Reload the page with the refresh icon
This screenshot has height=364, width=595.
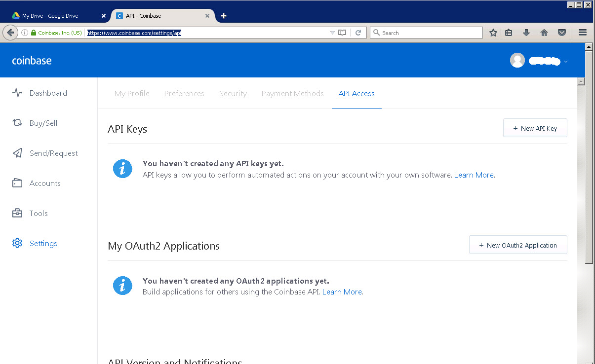click(358, 33)
